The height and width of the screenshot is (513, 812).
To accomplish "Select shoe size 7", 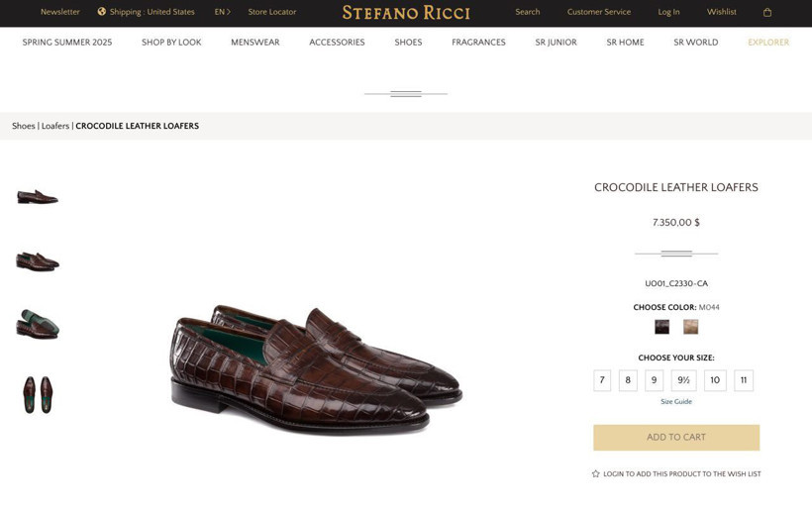I will 602,380.
